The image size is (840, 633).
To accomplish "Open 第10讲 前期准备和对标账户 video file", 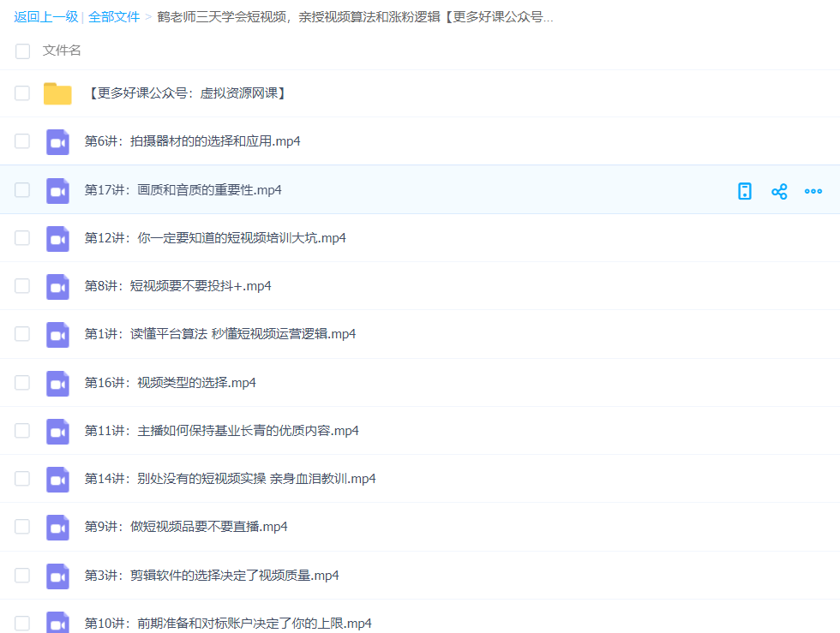I will [x=228, y=623].
